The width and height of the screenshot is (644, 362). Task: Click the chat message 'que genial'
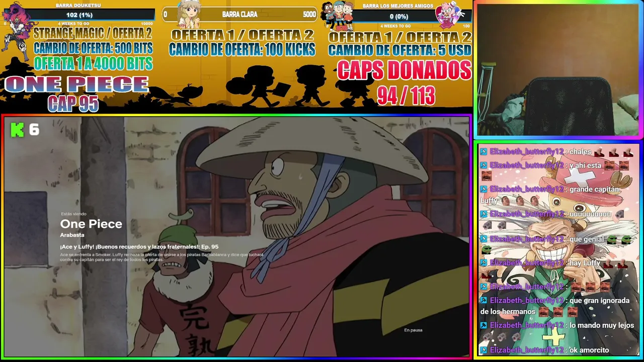click(587, 239)
